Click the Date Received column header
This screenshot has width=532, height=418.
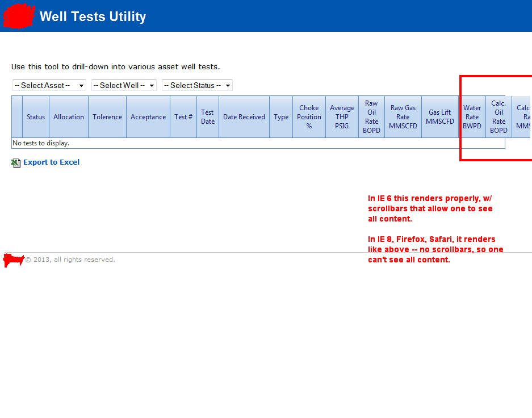(244, 117)
